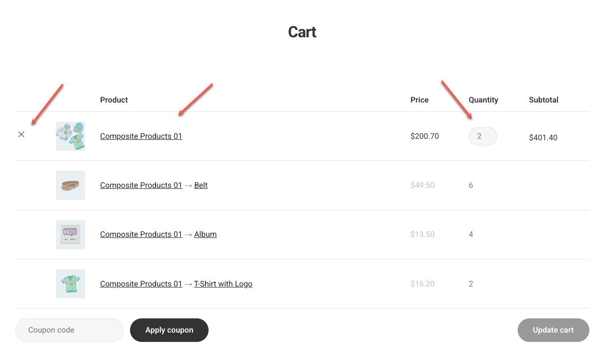607x364 pixels.
Task: Select the Quantity column header
Action: 483,100
